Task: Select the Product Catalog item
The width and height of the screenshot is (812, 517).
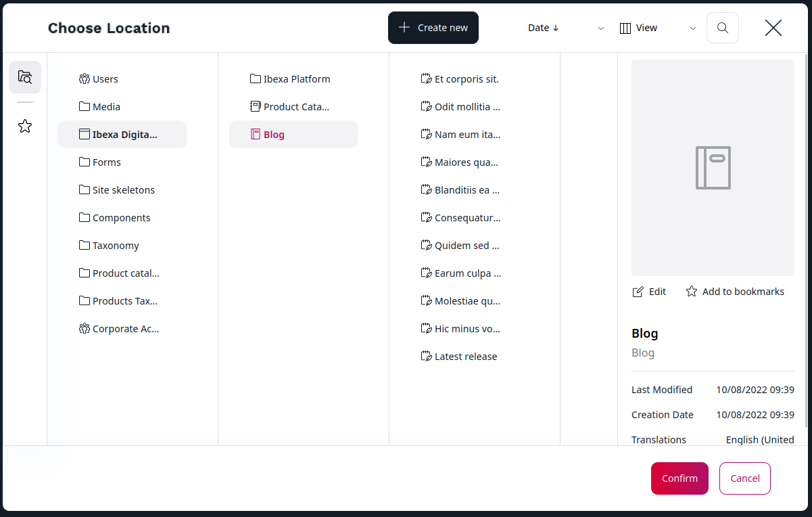Action: [x=295, y=107]
